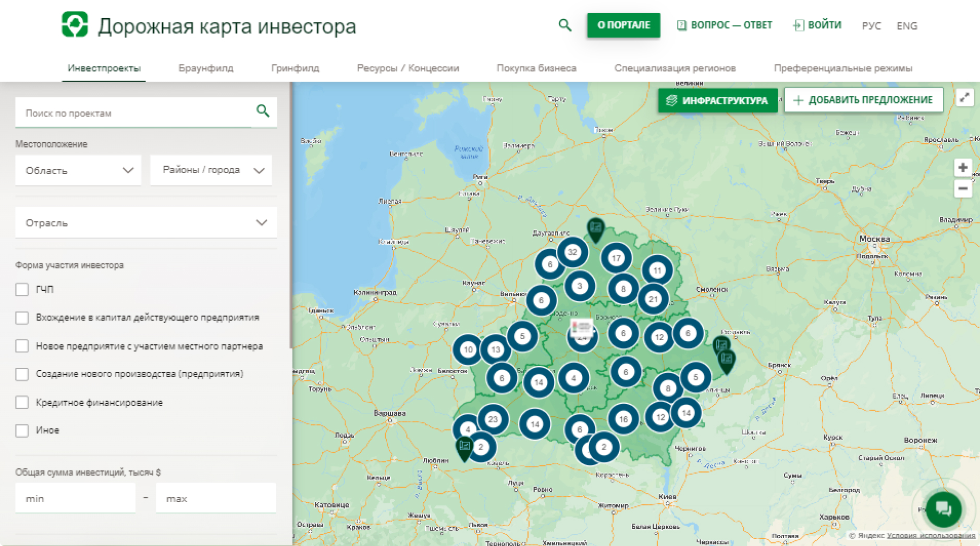Image resolution: width=980 pixels, height=546 pixels.
Task: Check Новое предприятие с участием местного партнера
Action: click(x=22, y=346)
